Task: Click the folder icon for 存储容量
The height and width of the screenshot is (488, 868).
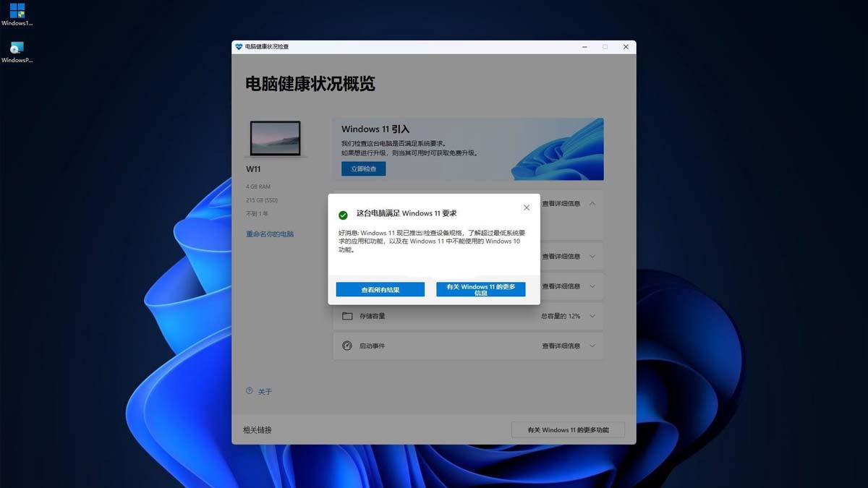Action: click(347, 316)
